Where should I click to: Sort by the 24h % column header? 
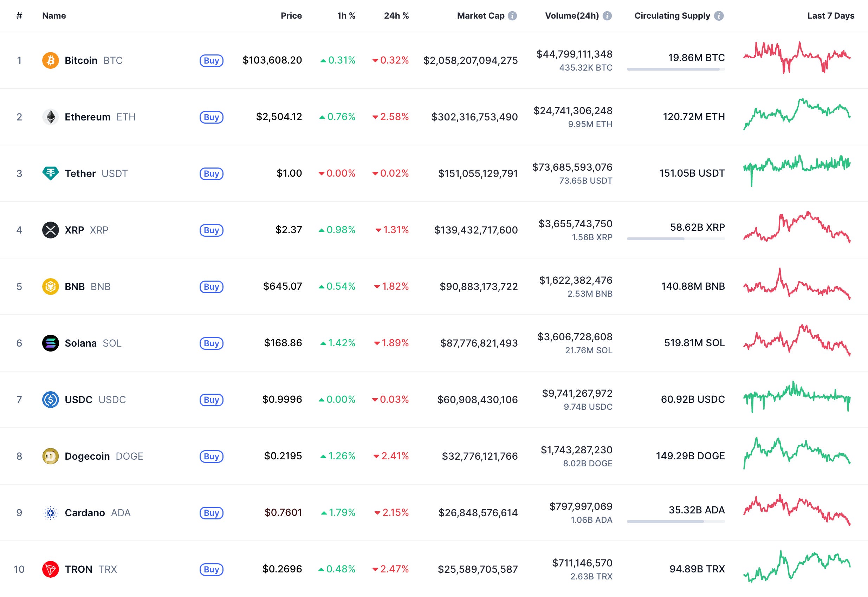tap(396, 16)
